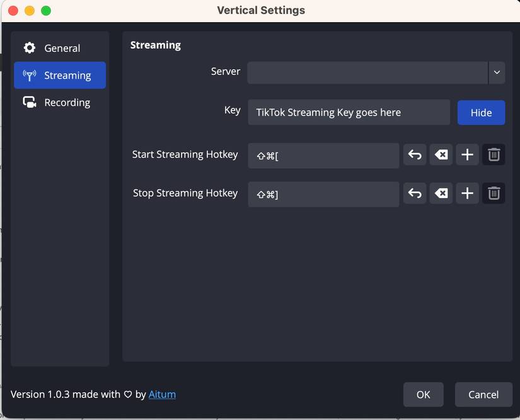The width and height of the screenshot is (520, 420).
Task: Click the streaming Key input field
Action: coord(349,112)
